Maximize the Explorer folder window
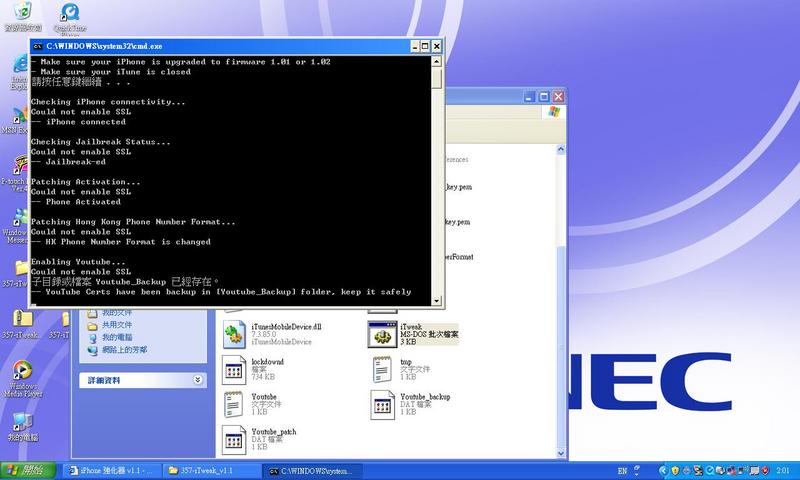The width and height of the screenshot is (800, 480). point(544,96)
